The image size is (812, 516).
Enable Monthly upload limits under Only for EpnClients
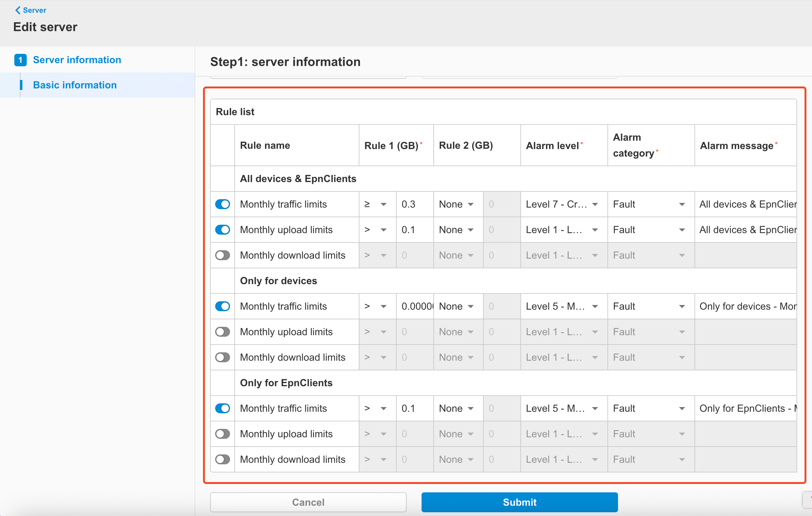[x=222, y=434]
